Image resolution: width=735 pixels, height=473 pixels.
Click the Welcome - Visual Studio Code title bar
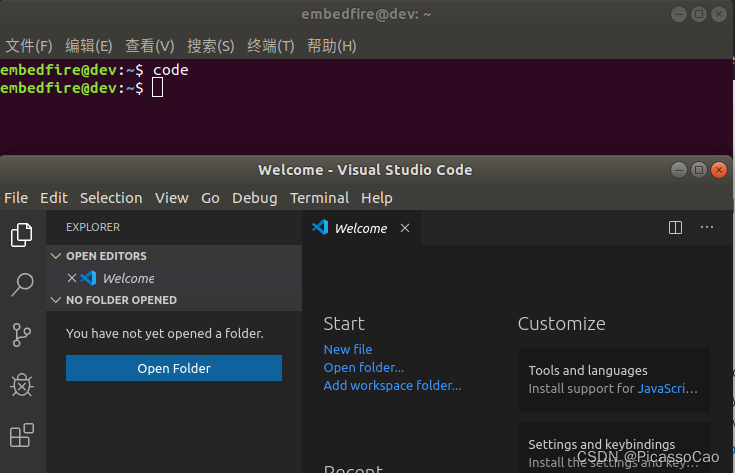click(365, 170)
